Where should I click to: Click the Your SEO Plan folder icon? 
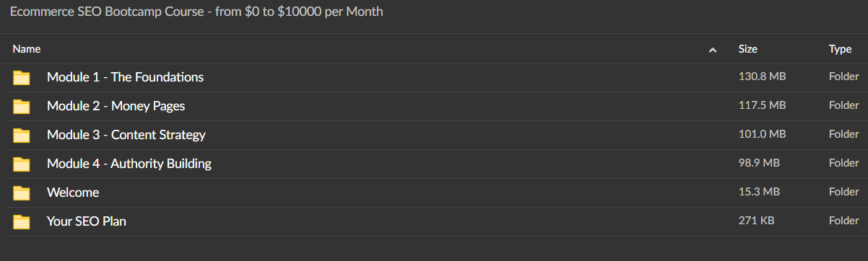point(22,222)
